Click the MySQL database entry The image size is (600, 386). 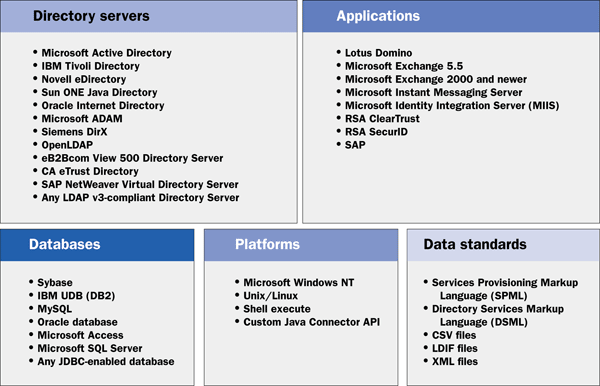pyautogui.click(x=54, y=309)
